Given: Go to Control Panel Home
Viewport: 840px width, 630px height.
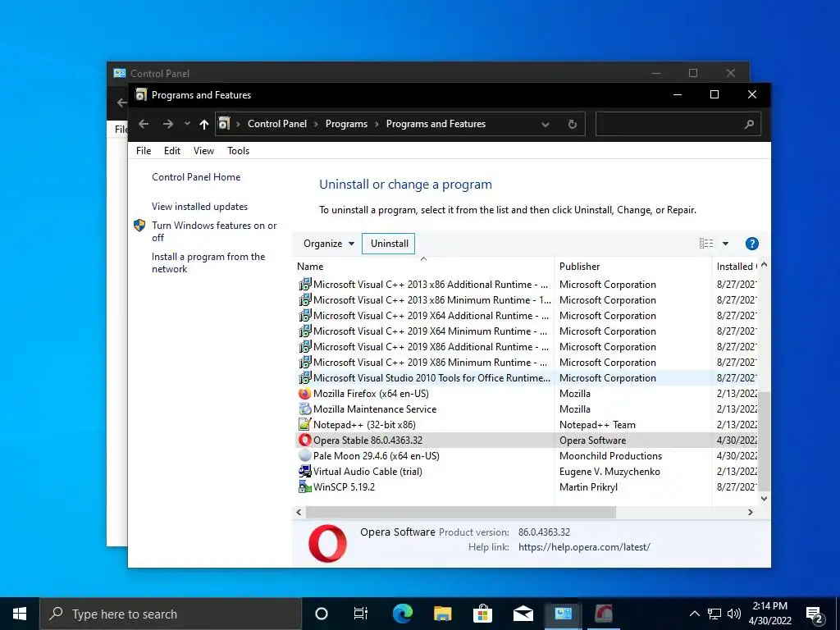Looking at the screenshot, I should [196, 177].
